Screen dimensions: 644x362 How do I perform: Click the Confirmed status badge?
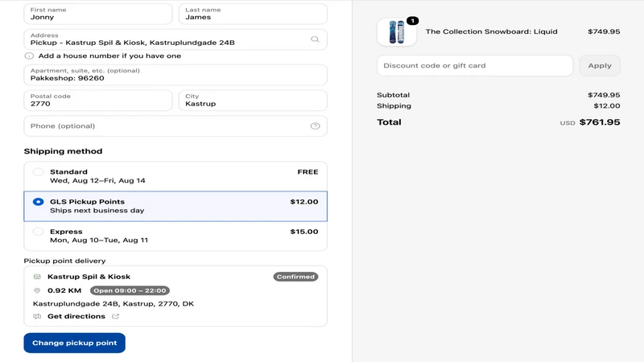(x=295, y=277)
